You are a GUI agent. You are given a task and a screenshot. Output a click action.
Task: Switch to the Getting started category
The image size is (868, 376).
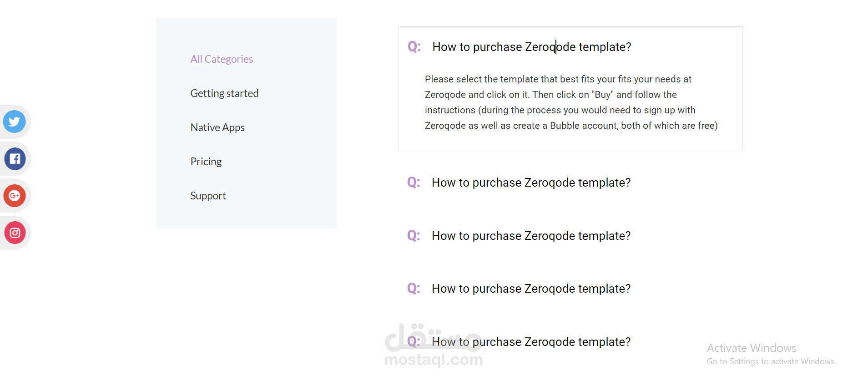pos(224,93)
